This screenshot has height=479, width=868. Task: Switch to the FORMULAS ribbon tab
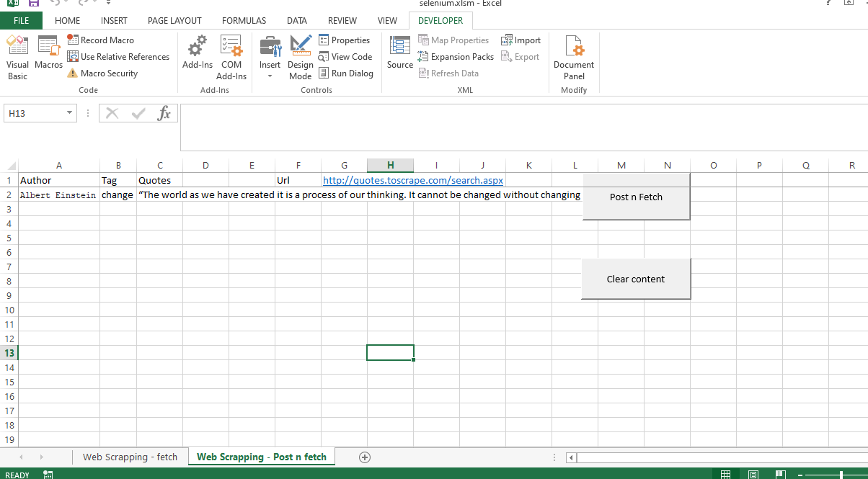(x=244, y=21)
